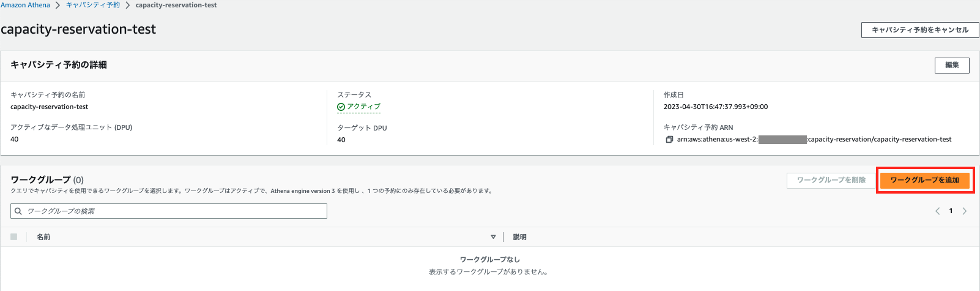Toggle the select-all workgroups checkbox
The image size is (980, 291).
click(14, 237)
